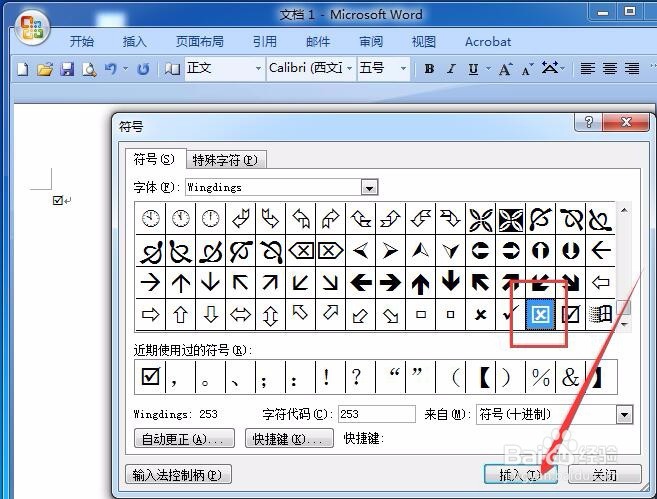Click the Grow Font icon
Viewport: 657px width, 499px height.
(505, 68)
